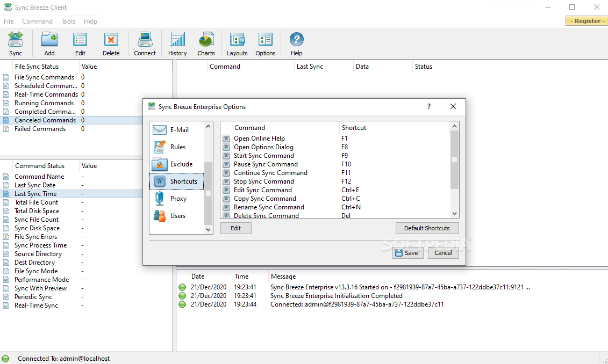Click the Edit button in Options dialog

236,228
